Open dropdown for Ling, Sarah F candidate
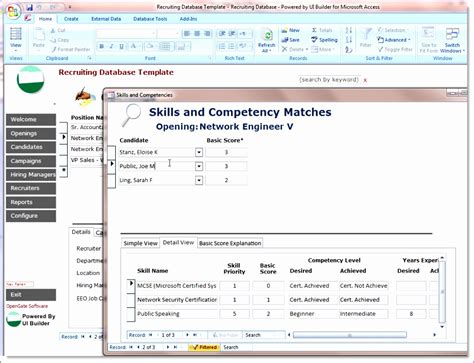The image size is (474, 363). click(x=199, y=180)
